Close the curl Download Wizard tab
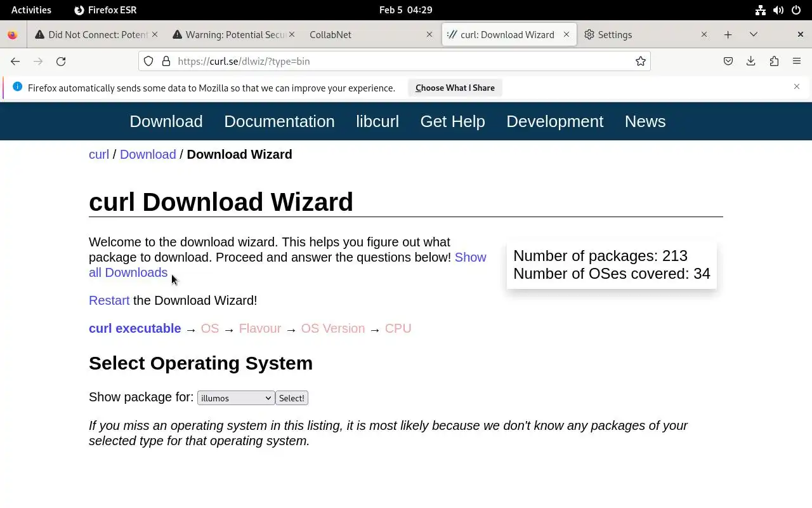812x508 pixels. point(566,34)
